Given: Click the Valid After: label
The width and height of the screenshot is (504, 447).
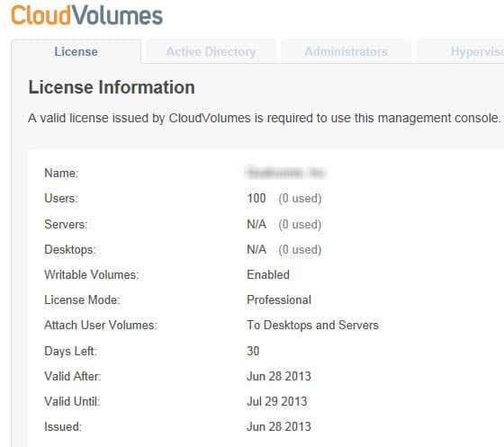Looking at the screenshot, I should (73, 376).
